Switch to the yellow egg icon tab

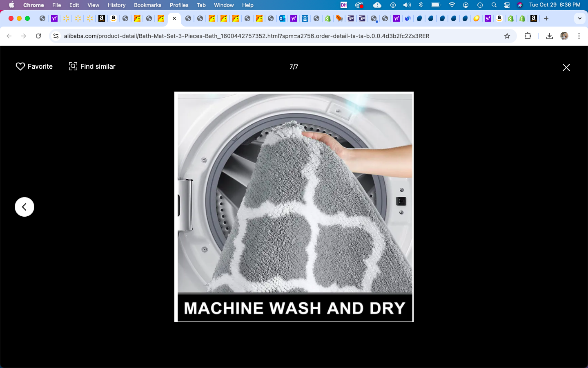tap(477, 18)
